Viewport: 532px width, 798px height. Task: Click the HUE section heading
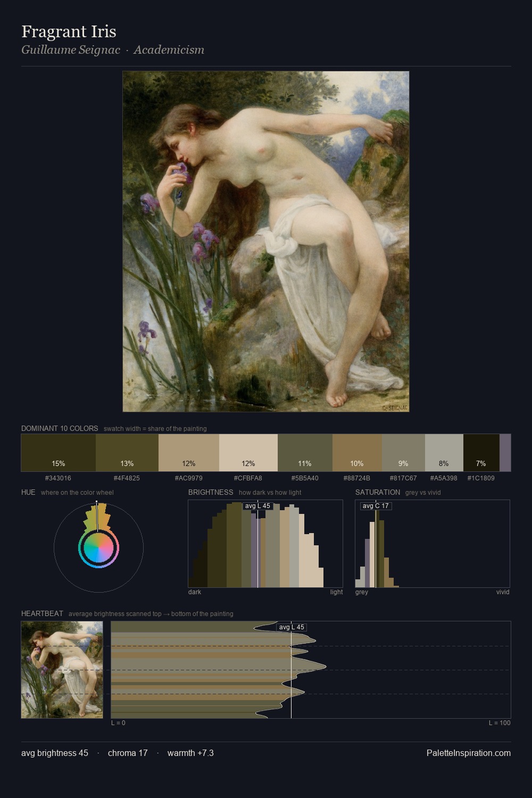(x=28, y=492)
